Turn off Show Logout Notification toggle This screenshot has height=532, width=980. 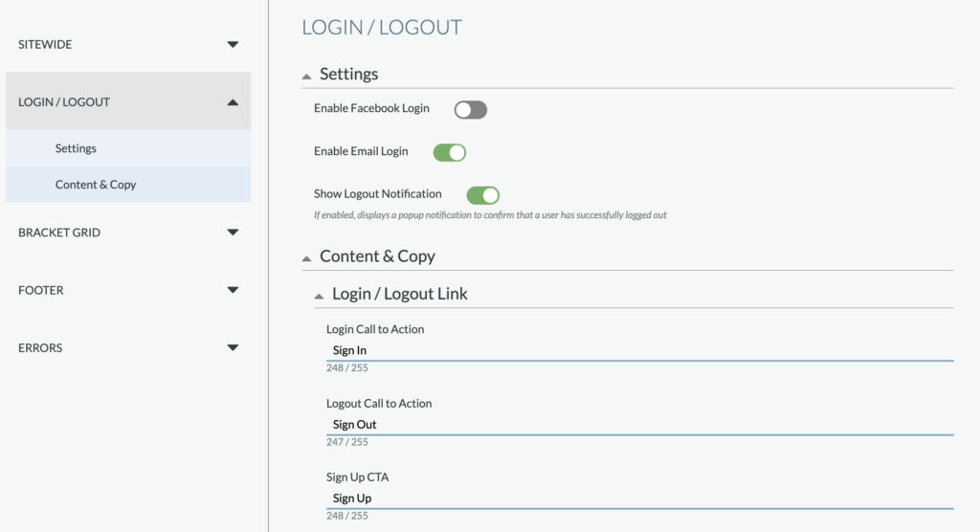[x=482, y=195]
